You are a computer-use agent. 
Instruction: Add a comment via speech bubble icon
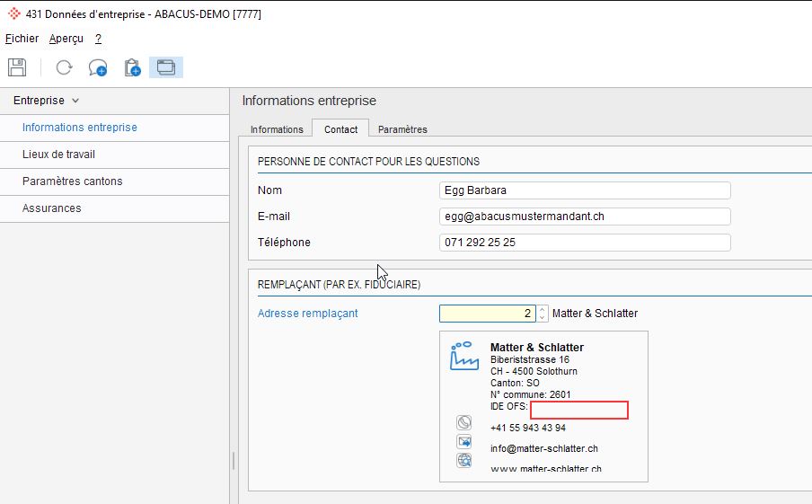click(97, 68)
